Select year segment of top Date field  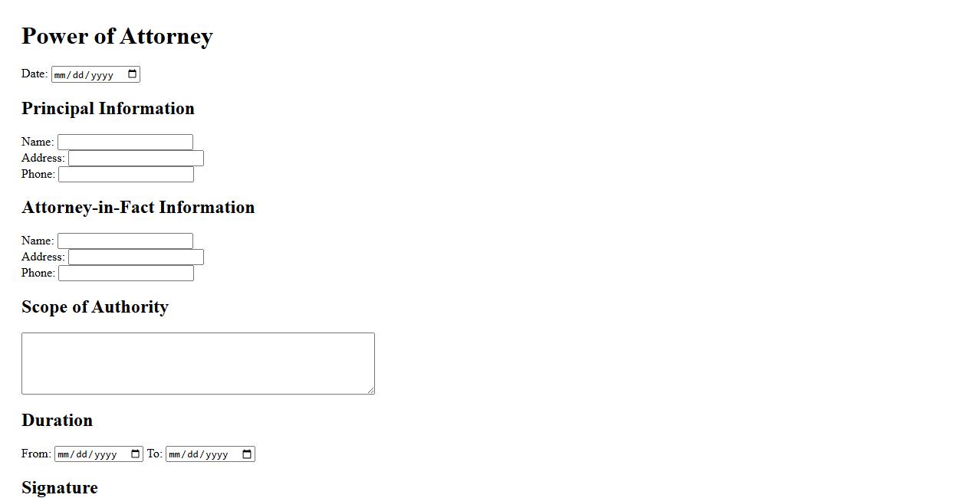(102, 75)
